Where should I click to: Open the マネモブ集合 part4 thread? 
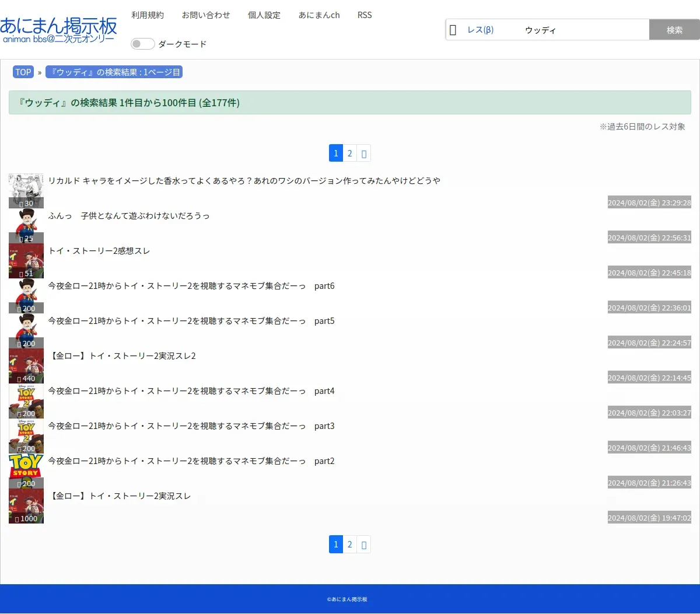(x=191, y=391)
